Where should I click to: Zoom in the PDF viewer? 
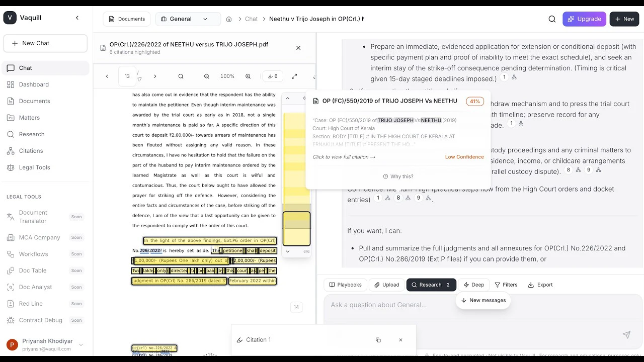[x=248, y=76]
